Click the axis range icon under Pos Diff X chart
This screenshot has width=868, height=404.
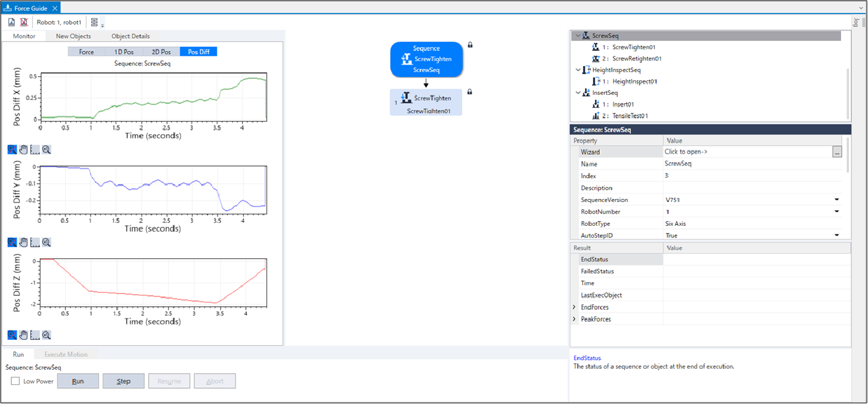click(x=35, y=149)
